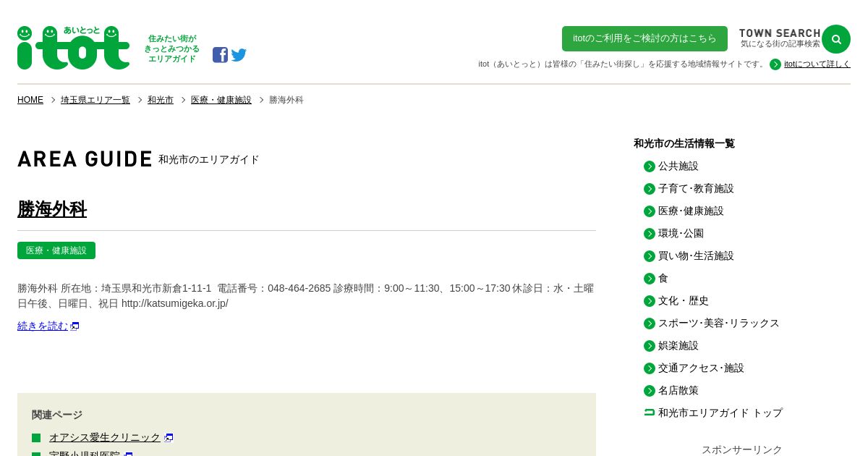This screenshot has height=456, width=868.
Task: Click 和光市の生活情報一覧 heading
Action: point(684,144)
